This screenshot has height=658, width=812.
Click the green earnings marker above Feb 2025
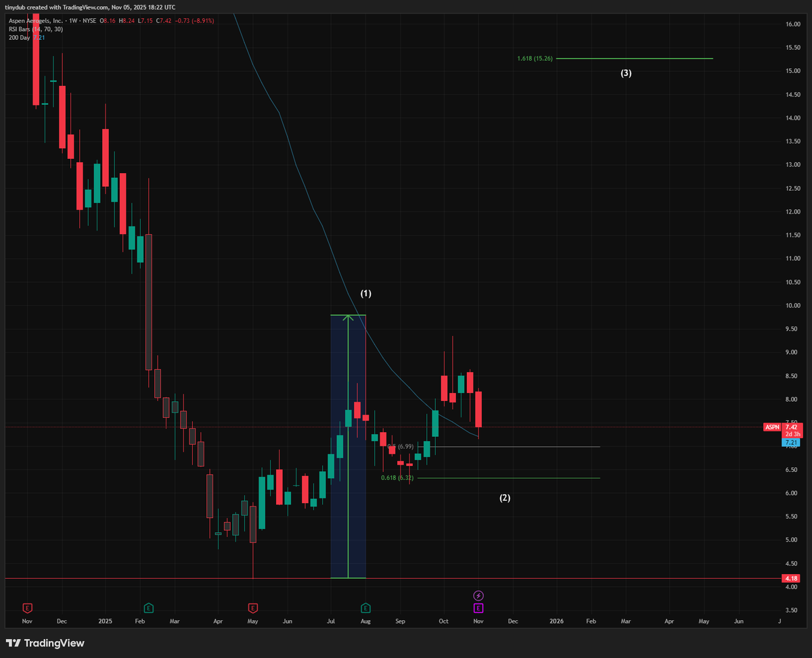click(x=148, y=607)
